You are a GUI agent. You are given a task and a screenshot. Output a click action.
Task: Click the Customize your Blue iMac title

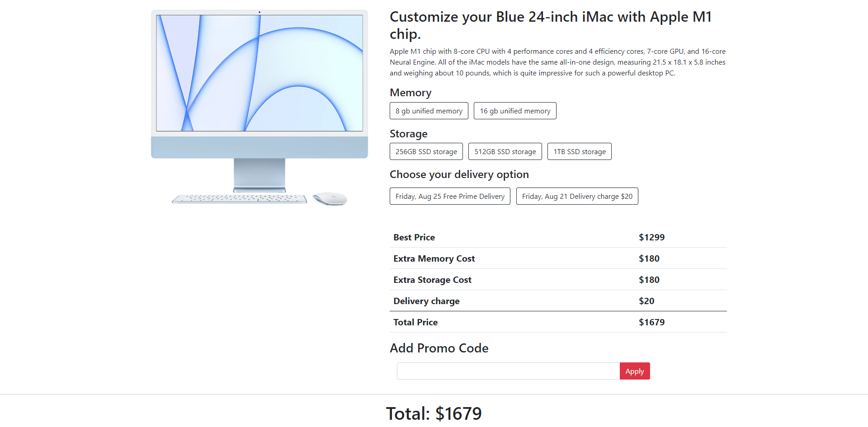551,25
